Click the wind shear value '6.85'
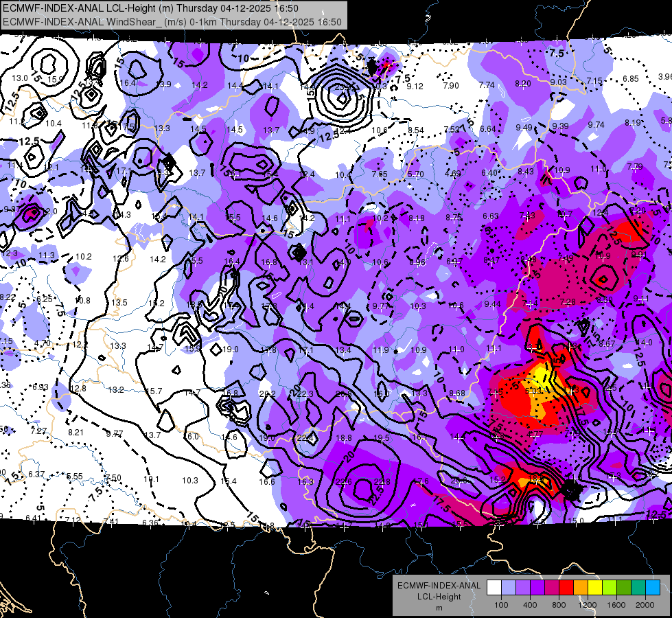Viewport: 672px width, 618px height. tap(631, 79)
